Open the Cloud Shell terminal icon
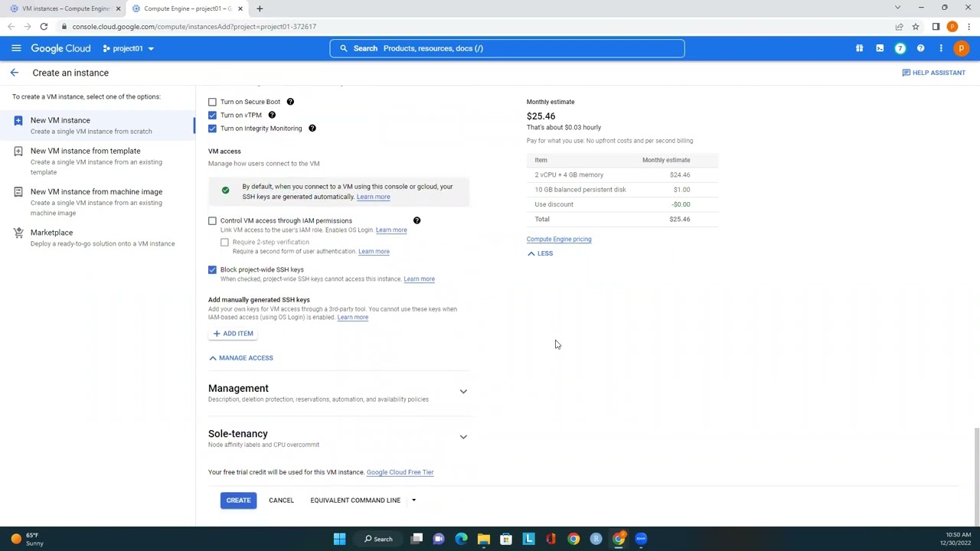The image size is (980, 551). tap(880, 48)
